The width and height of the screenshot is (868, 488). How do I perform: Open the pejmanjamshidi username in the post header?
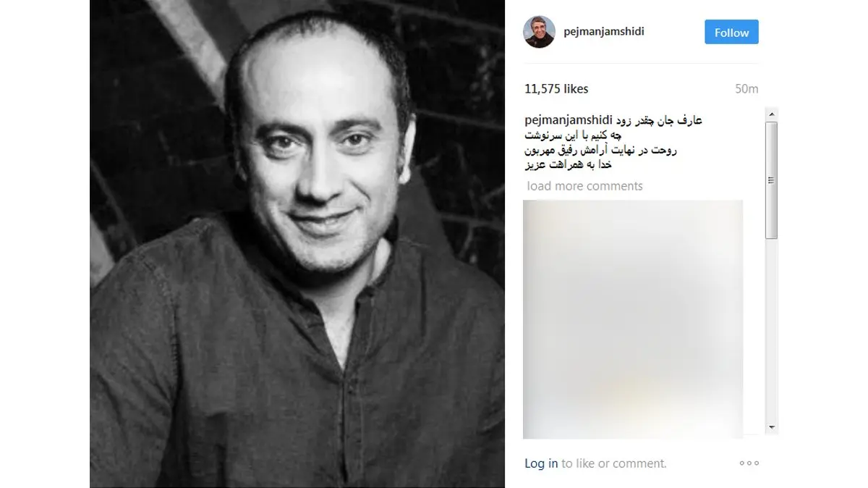604,32
